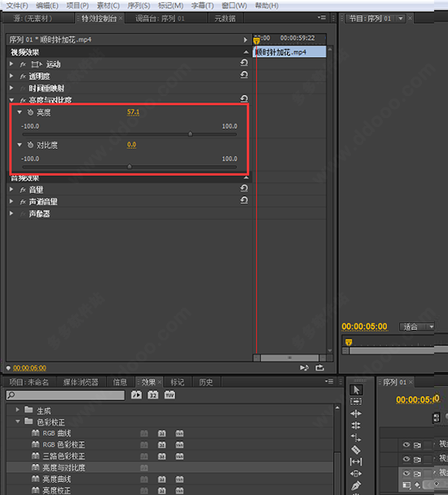Click the 亮度 slider handle

(x=190, y=134)
